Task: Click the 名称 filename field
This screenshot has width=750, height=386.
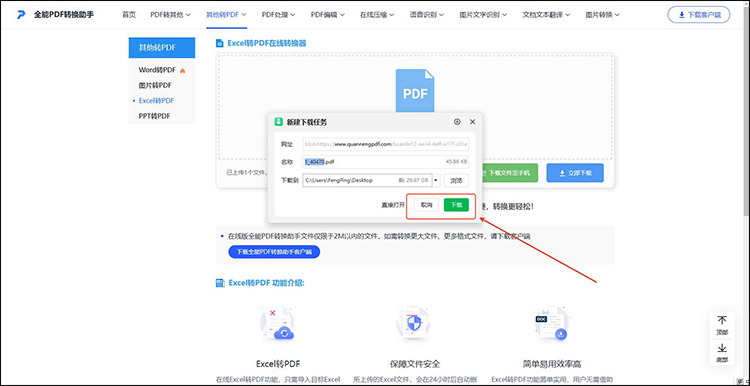Action: coord(386,162)
